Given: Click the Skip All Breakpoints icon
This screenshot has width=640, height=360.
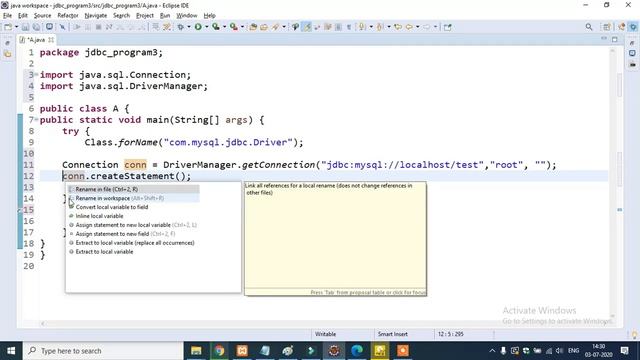Looking at the screenshot, I should click(x=62, y=27).
